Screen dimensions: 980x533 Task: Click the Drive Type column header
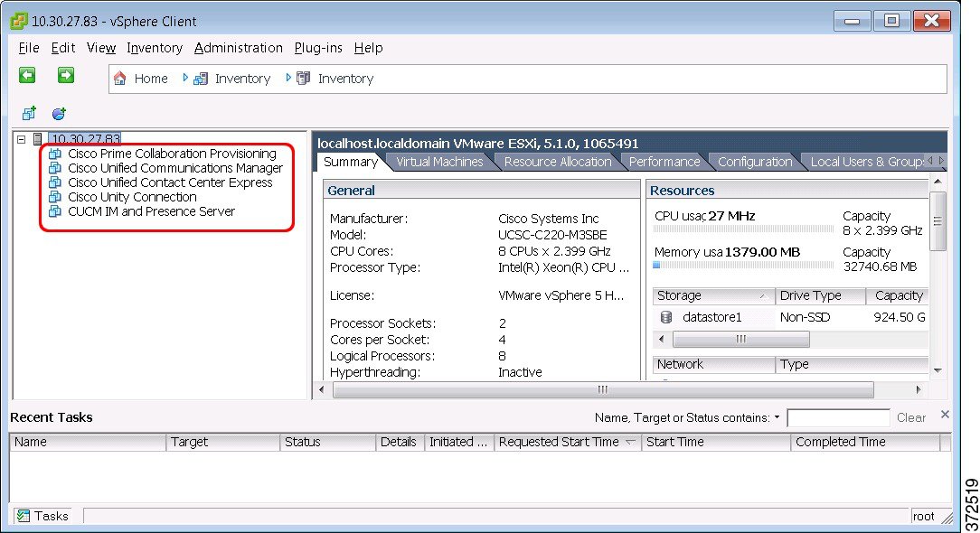coord(820,296)
